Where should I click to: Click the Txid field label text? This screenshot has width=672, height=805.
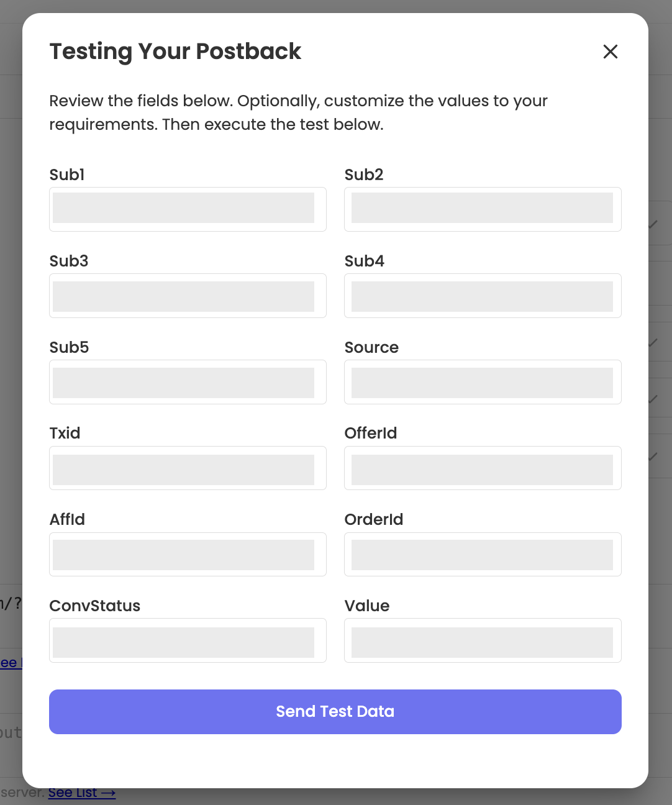tap(65, 433)
